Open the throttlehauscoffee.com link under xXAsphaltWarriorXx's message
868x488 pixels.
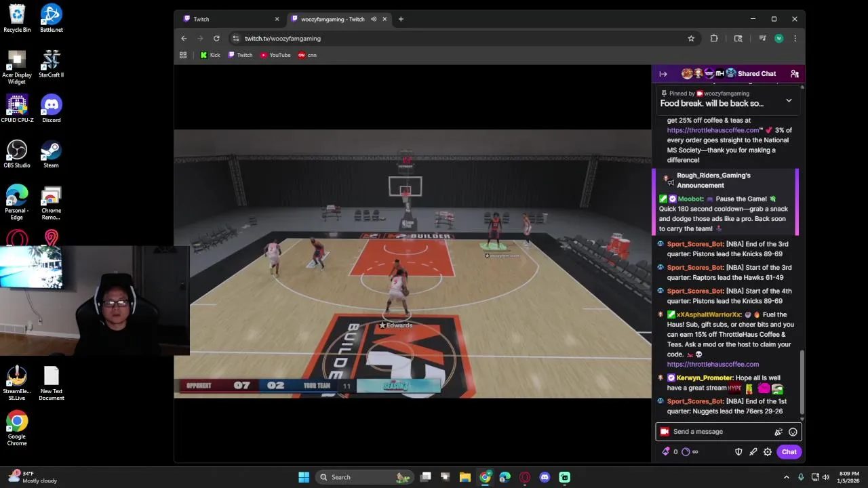coord(713,364)
